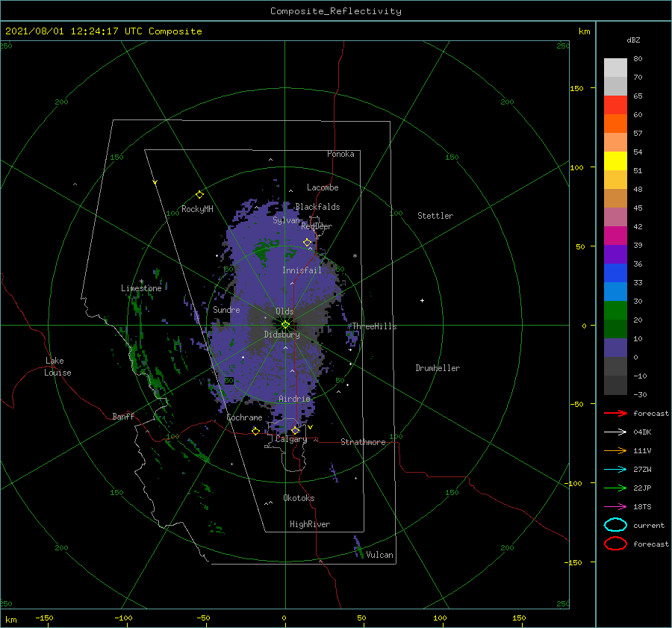The width and height of the screenshot is (672, 628).
Task: Click the red forecast ellipse icon
Action: click(615, 544)
